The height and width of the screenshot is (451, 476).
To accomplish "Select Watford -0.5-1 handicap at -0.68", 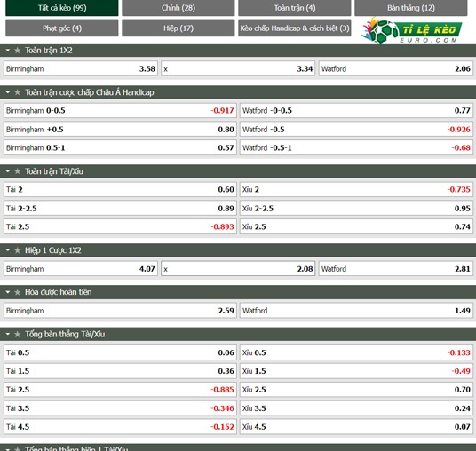I will click(356, 147).
